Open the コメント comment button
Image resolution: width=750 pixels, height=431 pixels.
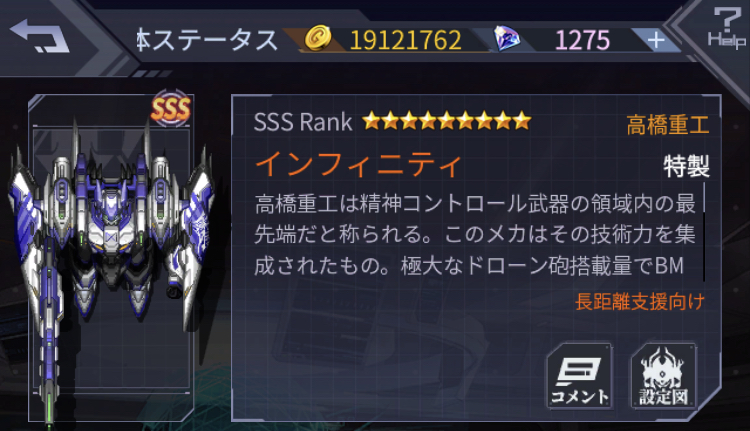pos(580,376)
